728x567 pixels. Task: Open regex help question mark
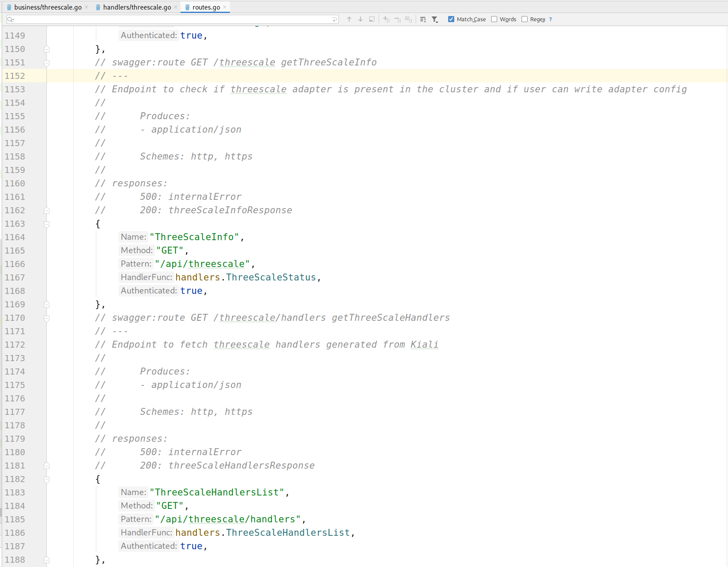click(551, 19)
